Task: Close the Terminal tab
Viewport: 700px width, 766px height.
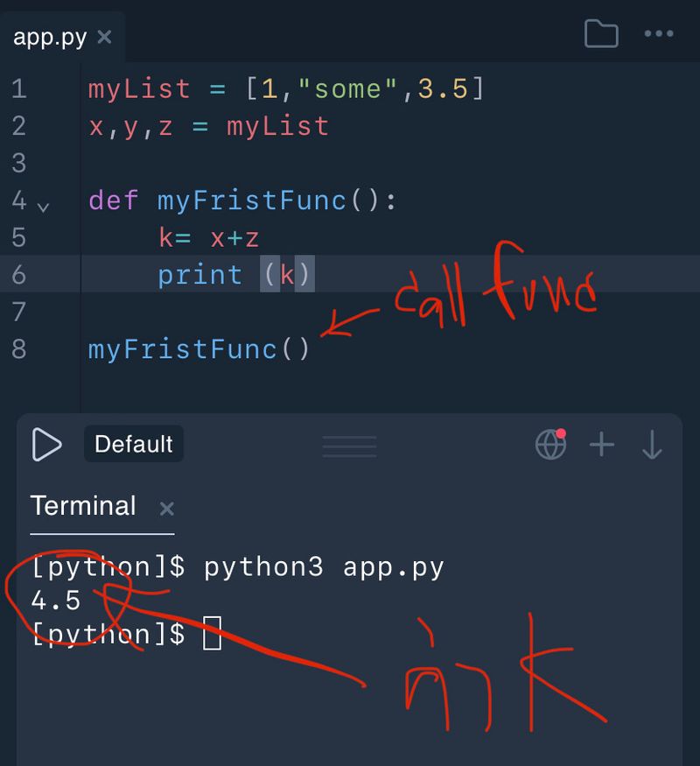Action: tap(167, 509)
